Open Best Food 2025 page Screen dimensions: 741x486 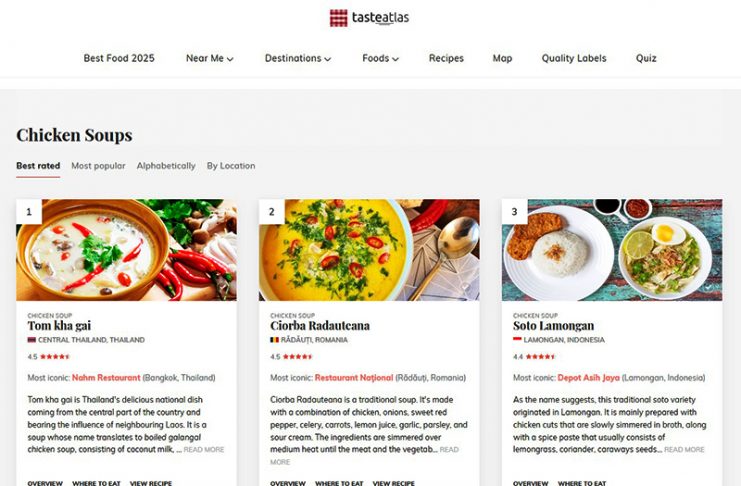click(x=119, y=58)
